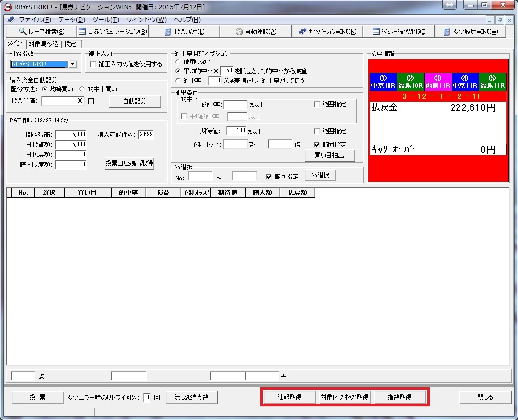Image resolution: width=518 pixels, height=420 pixels.
Task: Click the 購入額 column header
Action: click(x=262, y=193)
